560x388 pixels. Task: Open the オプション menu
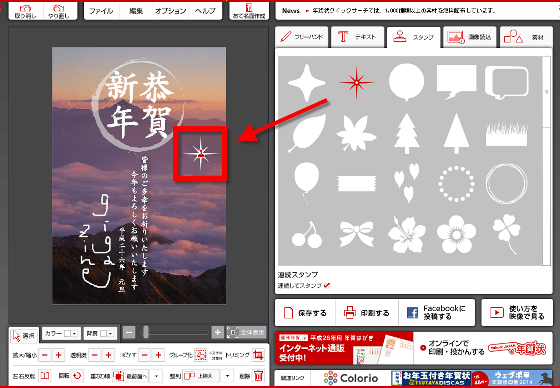[x=170, y=11]
